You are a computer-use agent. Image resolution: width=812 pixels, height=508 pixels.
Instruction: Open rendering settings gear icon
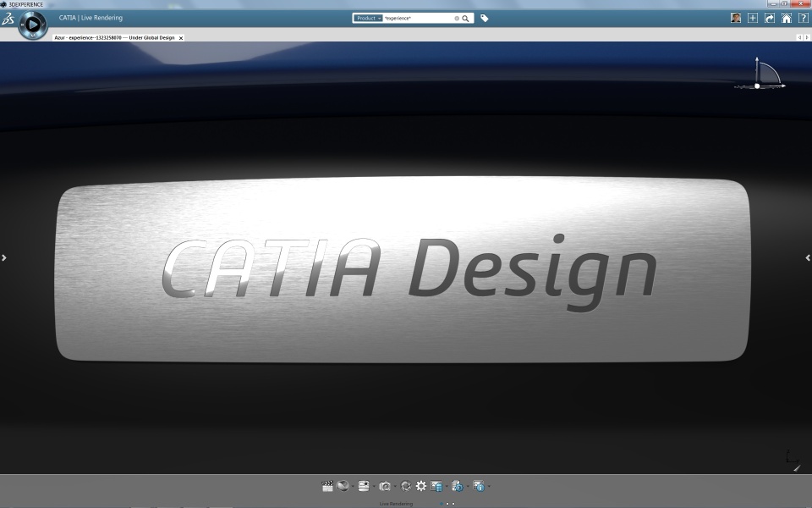click(421, 486)
